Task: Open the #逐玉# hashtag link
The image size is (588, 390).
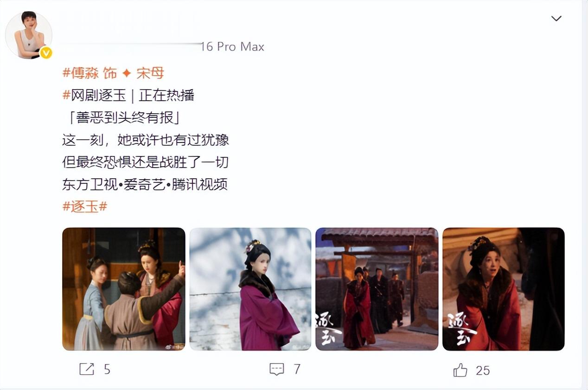Action: (x=85, y=207)
